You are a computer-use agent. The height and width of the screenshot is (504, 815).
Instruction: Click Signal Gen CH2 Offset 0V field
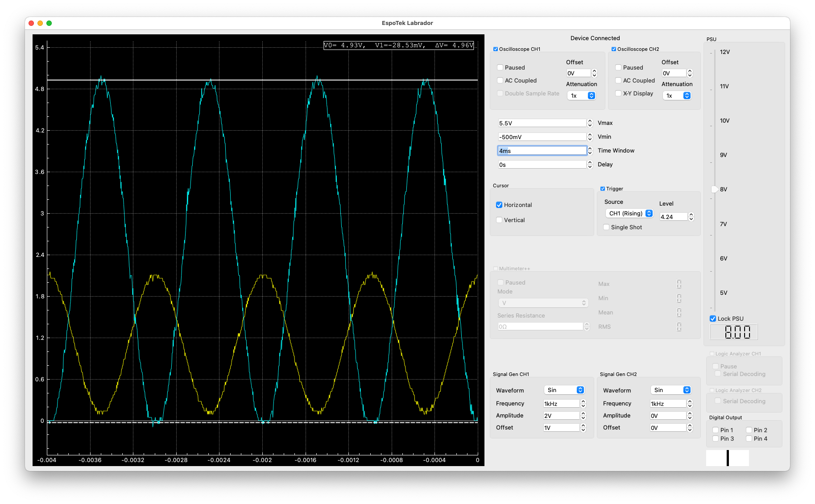point(668,428)
